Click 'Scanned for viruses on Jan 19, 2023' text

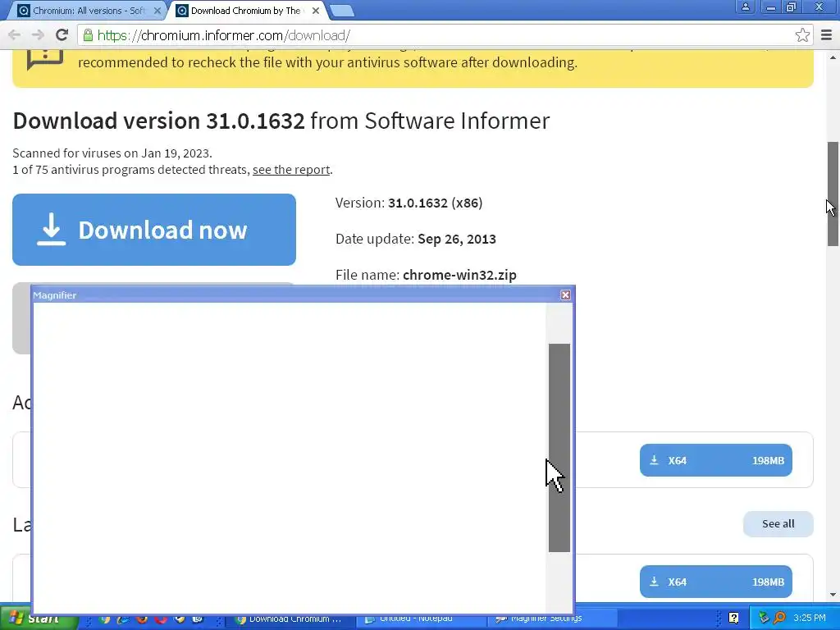pyautogui.click(x=112, y=153)
